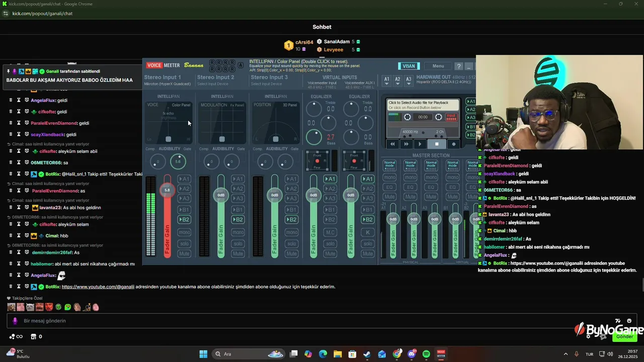Click the Front/Rear panner on Voicemeeter AUX

coord(354,161)
